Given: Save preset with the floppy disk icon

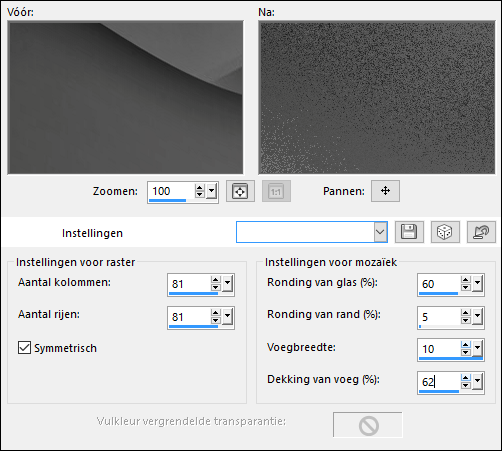Looking at the screenshot, I should pos(409,232).
